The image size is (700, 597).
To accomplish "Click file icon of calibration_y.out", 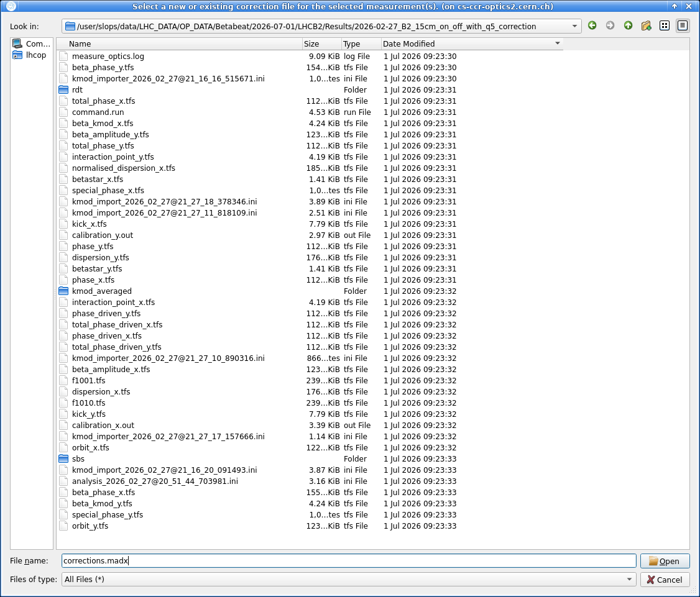I will coord(63,235).
